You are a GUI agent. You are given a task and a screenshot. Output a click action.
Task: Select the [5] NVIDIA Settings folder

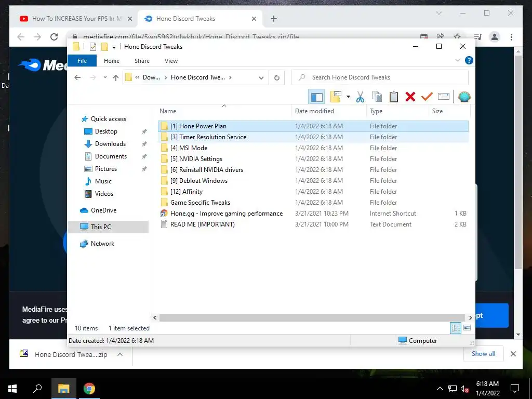pos(313,159)
